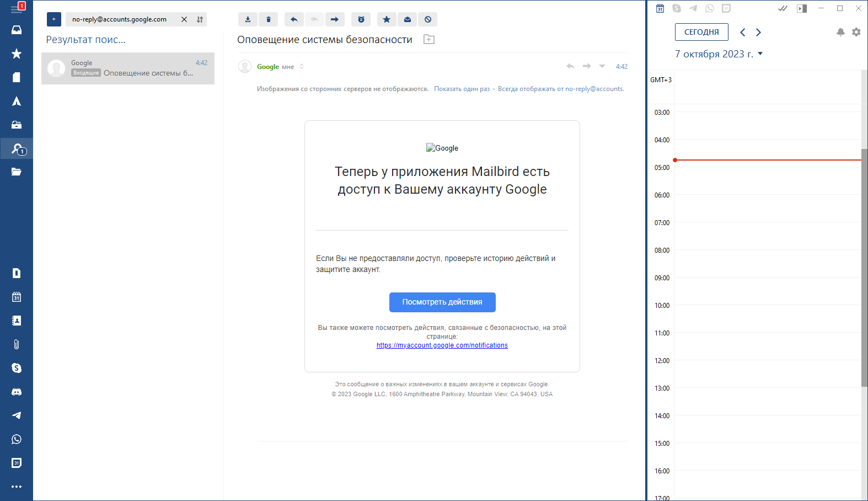
Task: Open Discord in the left sidebar
Action: [17, 392]
